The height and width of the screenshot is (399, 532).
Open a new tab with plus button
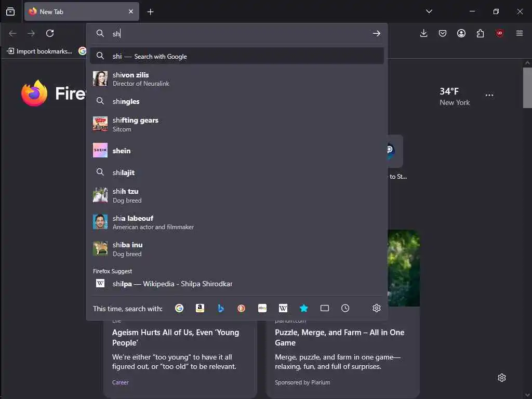pos(150,12)
